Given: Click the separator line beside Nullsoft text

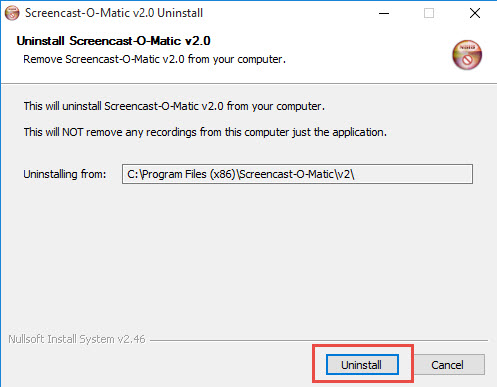Looking at the screenshot, I should 319,340.
